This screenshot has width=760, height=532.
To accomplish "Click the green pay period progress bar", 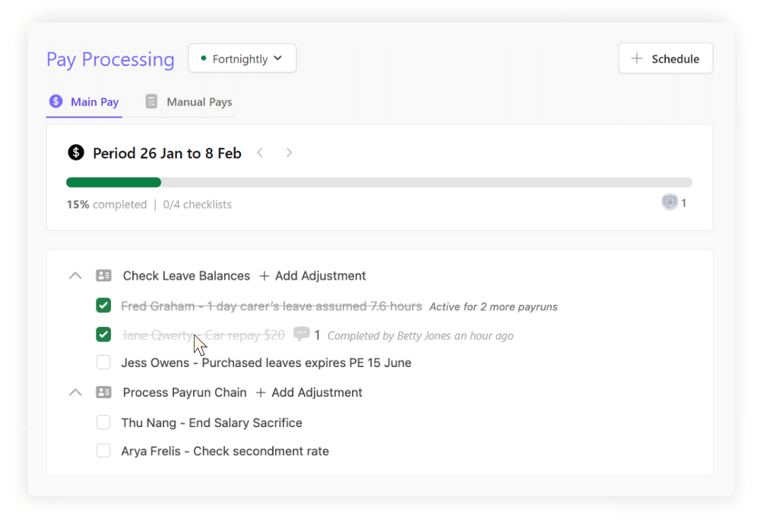I will (114, 182).
